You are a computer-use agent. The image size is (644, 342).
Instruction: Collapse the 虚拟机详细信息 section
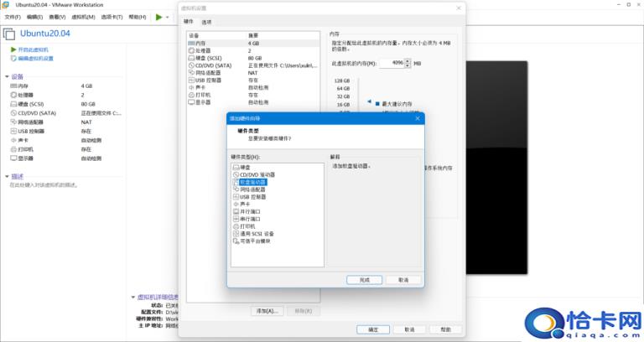coord(133,297)
